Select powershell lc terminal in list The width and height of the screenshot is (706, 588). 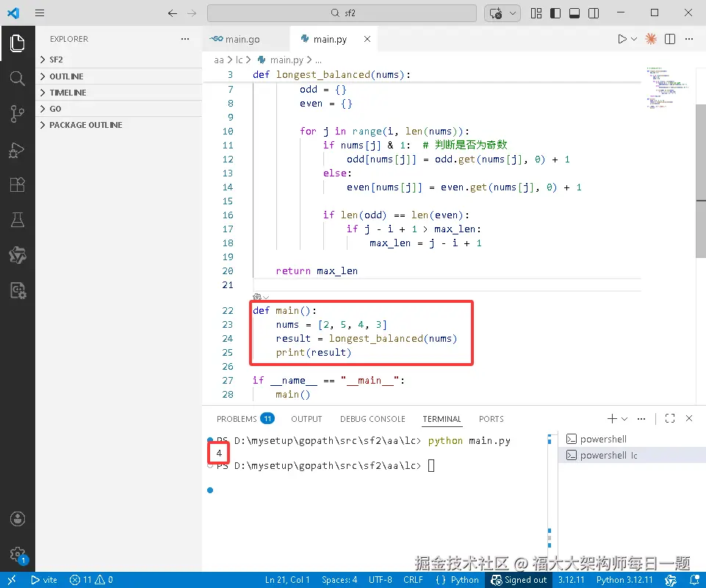click(631, 455)
